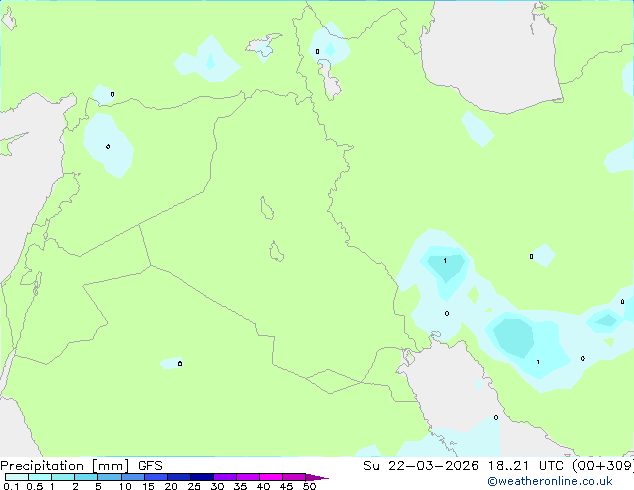Click the '(00+309)' forecast offset text
This screenshot has height=490, width=634.
[603, 466]
